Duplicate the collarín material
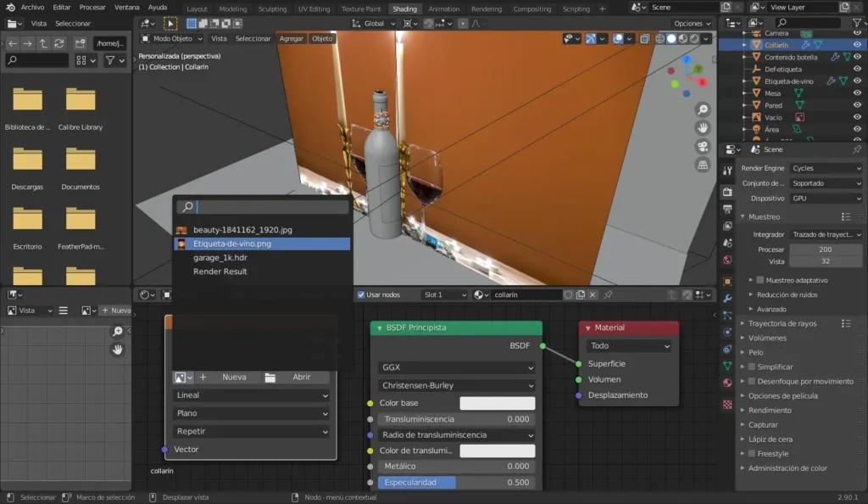This screenshot has width=868, height=504. (581, 294)
